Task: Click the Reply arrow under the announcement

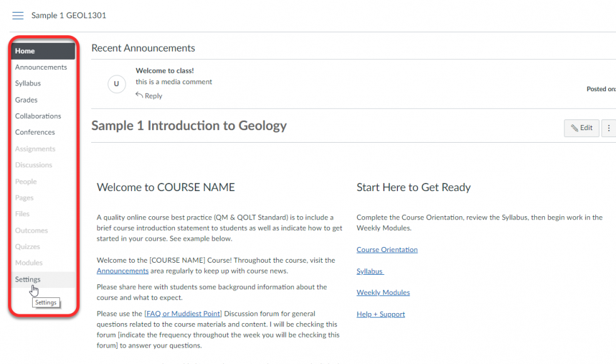Action: coord(149,96)
